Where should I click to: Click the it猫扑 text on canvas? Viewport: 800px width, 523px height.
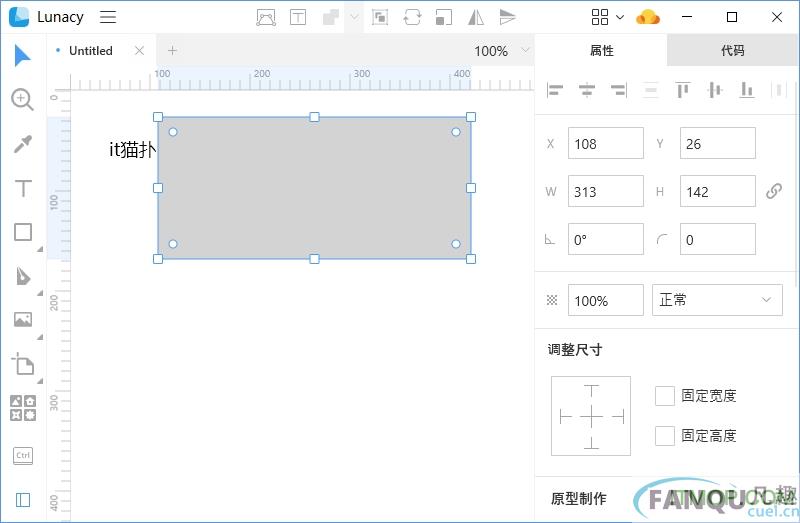click(x=132, y=150)
